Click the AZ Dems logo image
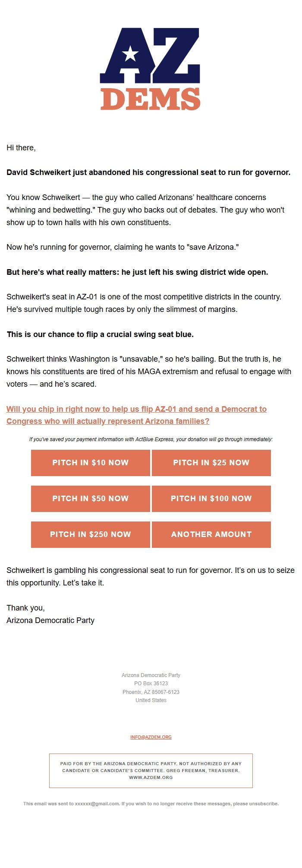 click(x=150, y=69)
